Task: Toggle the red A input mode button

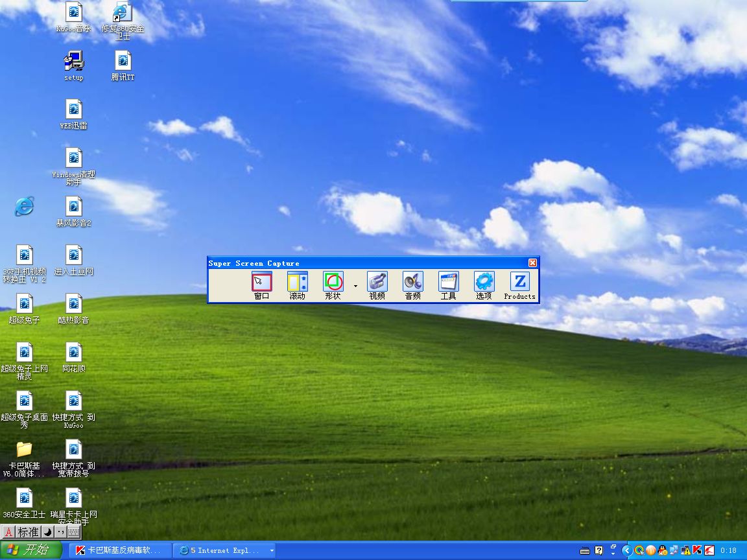Action: [8, 532]
